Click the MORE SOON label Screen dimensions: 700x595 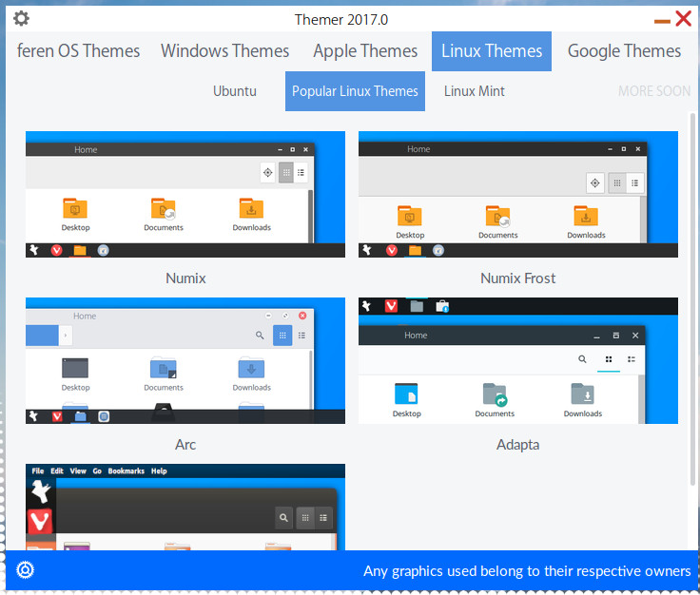(x=654, y=91)
